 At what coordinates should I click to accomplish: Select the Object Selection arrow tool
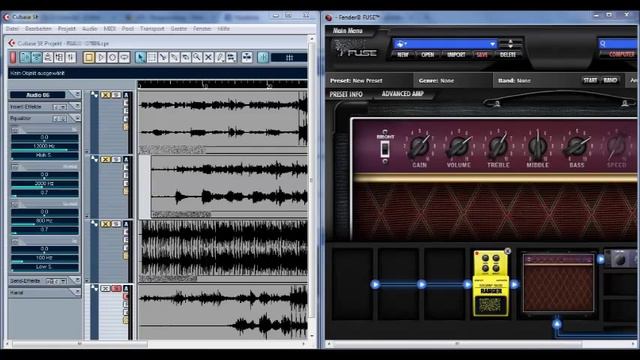(x=140, y=58)
